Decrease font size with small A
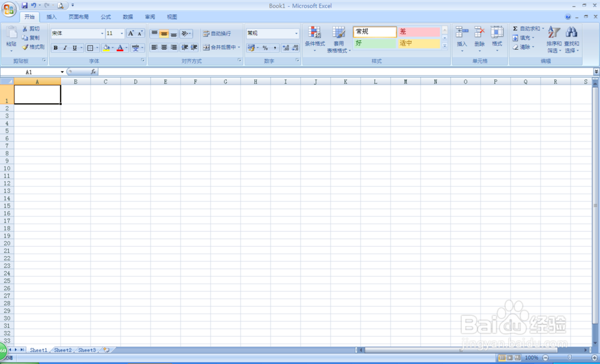 pos(140,33)
